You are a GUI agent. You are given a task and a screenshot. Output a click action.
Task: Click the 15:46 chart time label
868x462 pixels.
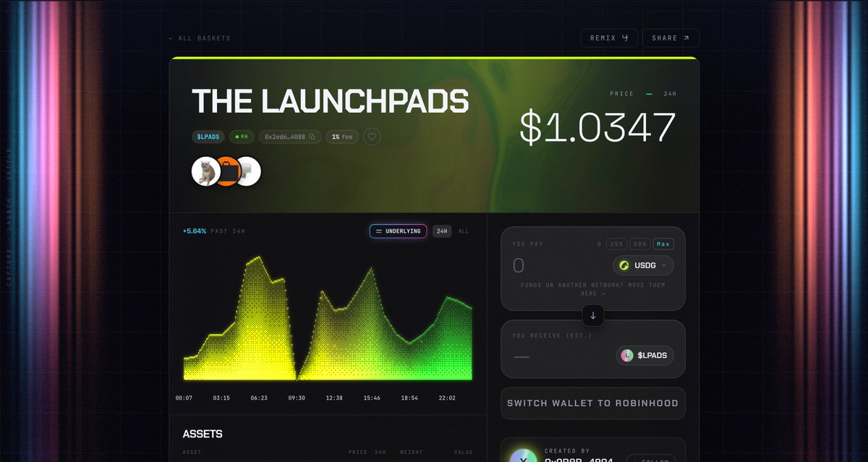coord(372,398)
